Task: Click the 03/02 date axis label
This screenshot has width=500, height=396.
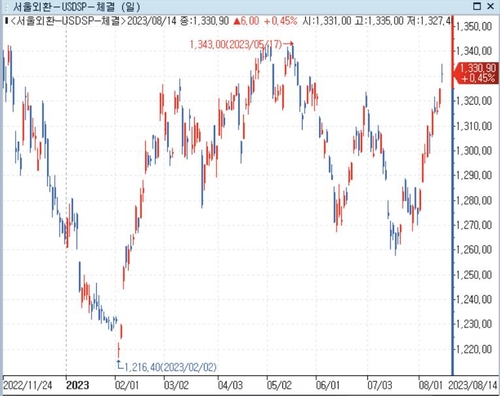Action: 176,385
